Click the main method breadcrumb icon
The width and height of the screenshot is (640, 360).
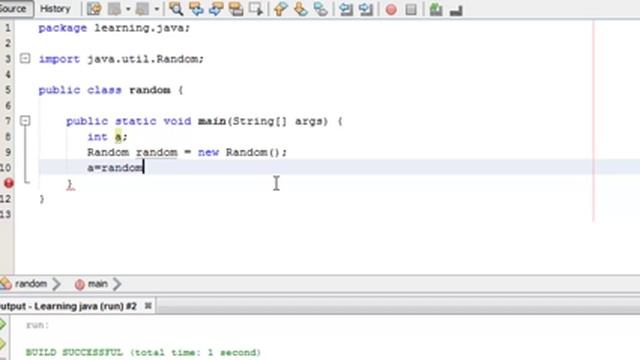(x=79, y=284)
